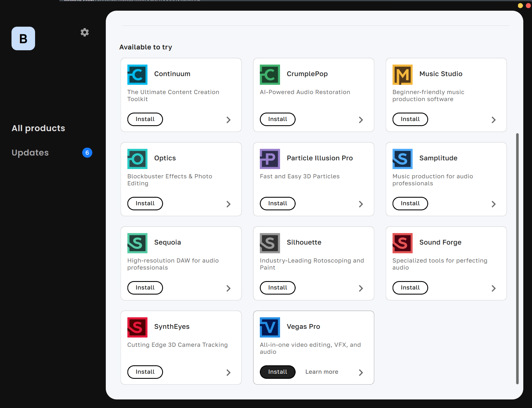Click the Continuum product icon
Viewport: 532px width, 408px height.
click(137, 75)
